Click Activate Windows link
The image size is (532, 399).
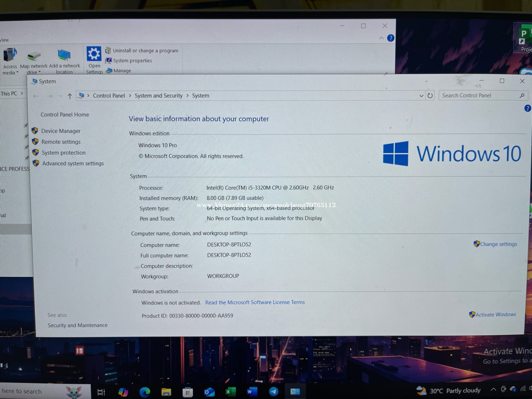click(495, 315)
